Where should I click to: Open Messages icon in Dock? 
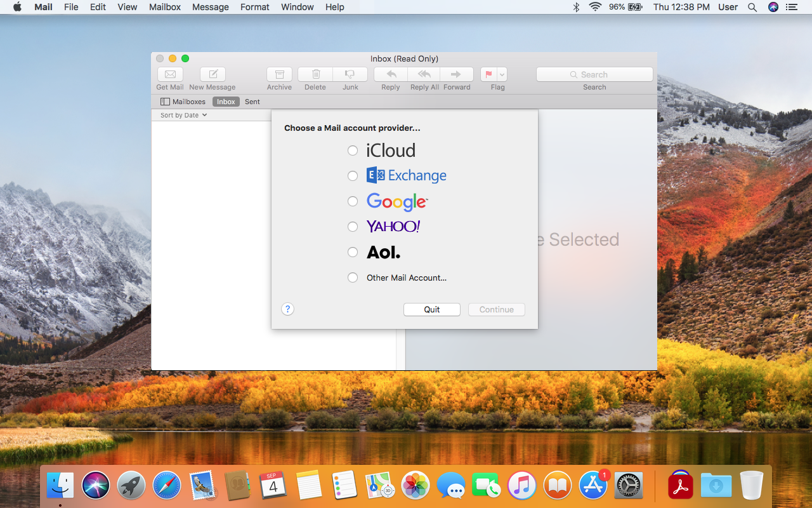[451, 486]
